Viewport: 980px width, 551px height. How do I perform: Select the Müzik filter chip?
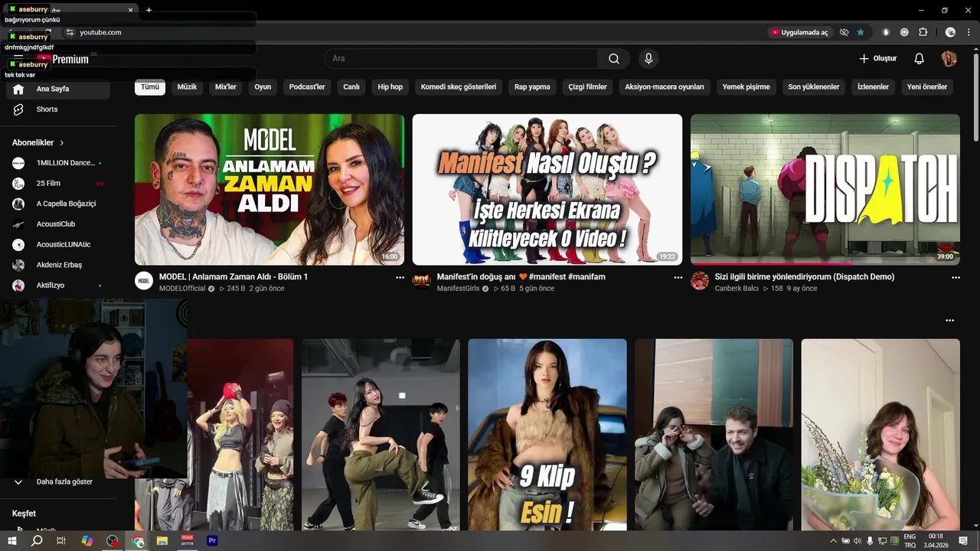187,87
